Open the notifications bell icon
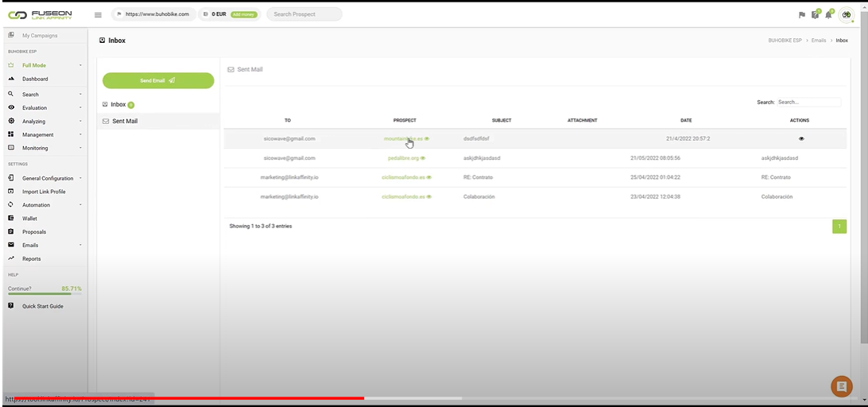Viewport: 868px width, 407px height. (829, 15)
